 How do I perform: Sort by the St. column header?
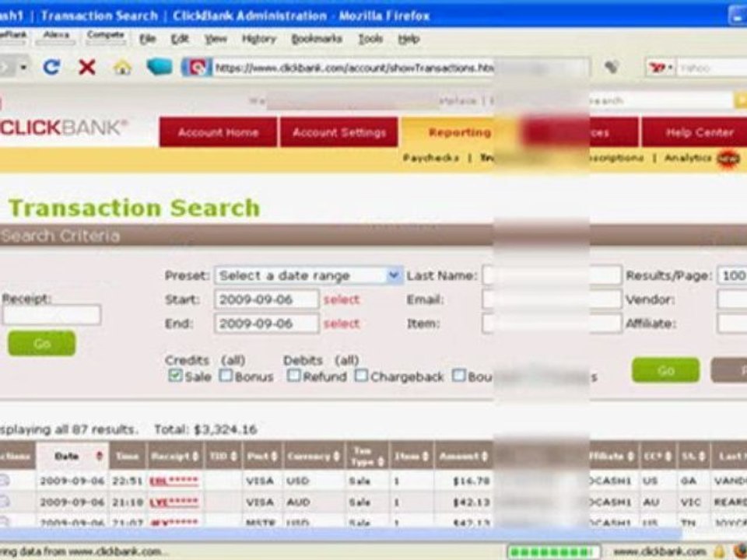click(x=693, y=456)
